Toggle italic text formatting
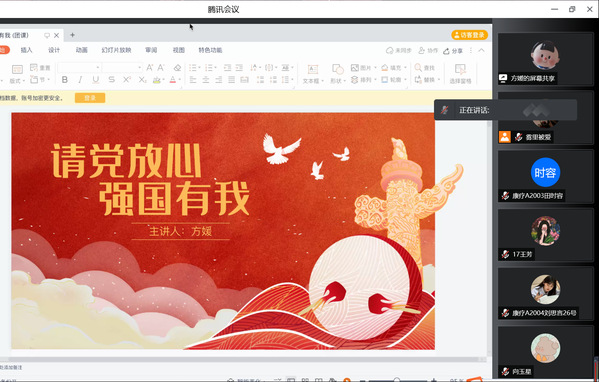The height and width of the screenshot is (382, 599). pyautogui.click(x=80, y=80)
